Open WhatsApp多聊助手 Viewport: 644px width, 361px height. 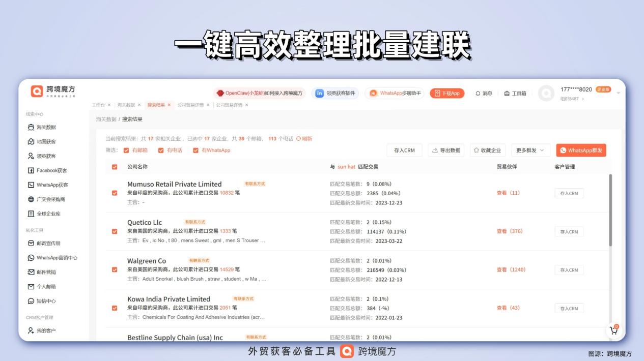coord(395,93)
